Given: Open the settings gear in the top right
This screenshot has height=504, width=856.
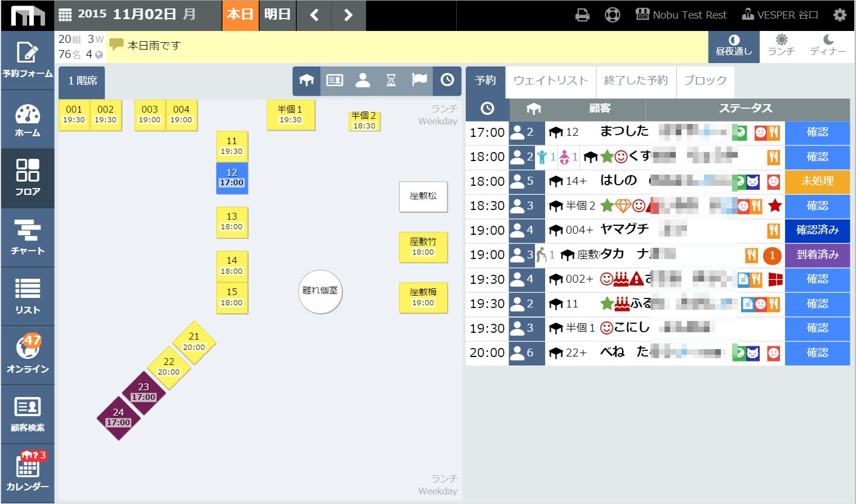Looking at the screenshot, I should coord(841,15).
